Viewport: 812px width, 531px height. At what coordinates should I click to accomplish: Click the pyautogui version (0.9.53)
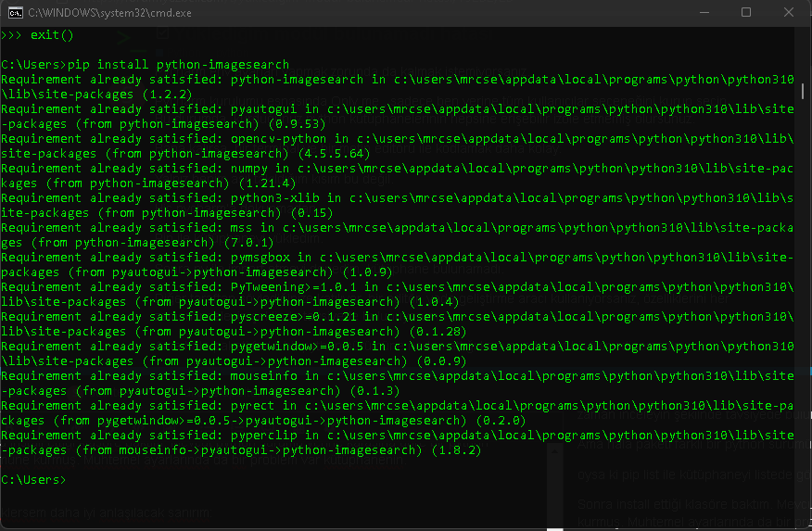point(297,124)
